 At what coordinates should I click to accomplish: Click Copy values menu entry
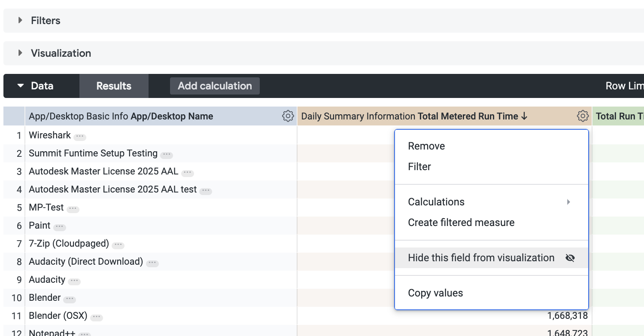click(x=435, y=293)
